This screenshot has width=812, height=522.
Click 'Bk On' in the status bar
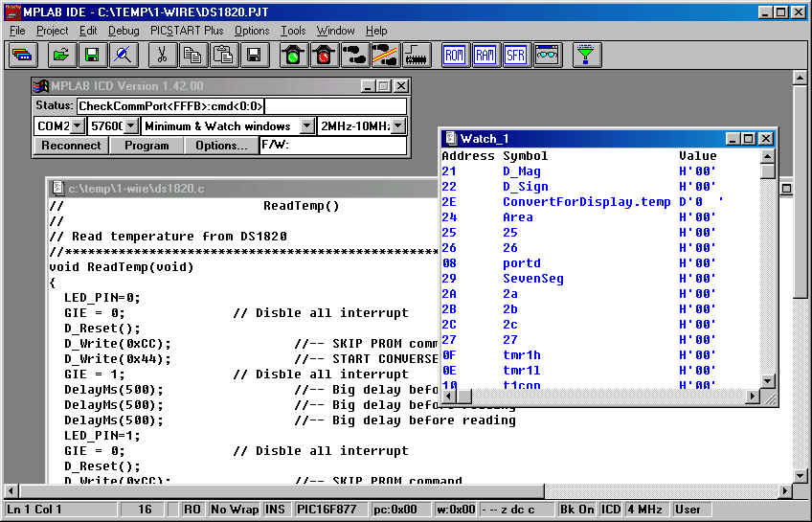click(576, 510)
